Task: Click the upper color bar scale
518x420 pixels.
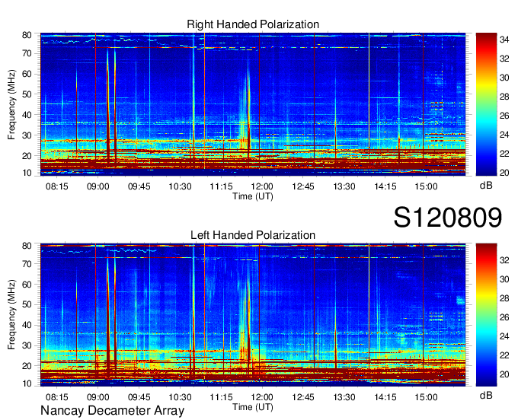Action: pos(486,104)
